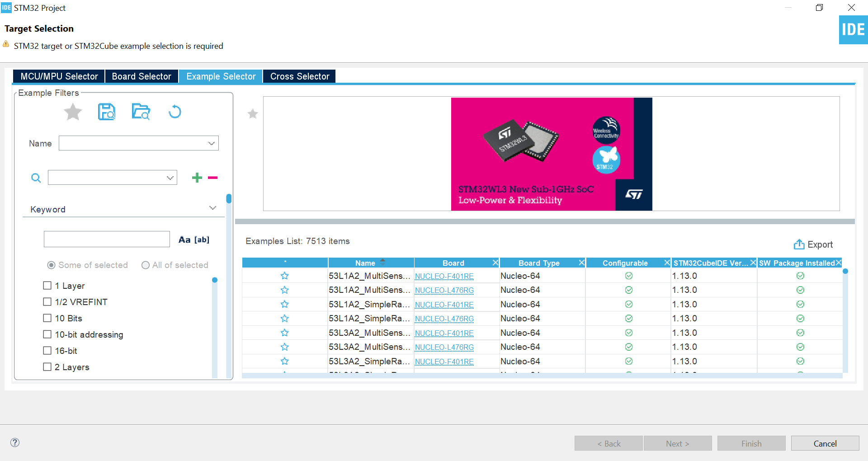The width and height of the screenshot is (868, 461).
Task: Remove a search criterion with the minus icon
Action: point(212,178)
